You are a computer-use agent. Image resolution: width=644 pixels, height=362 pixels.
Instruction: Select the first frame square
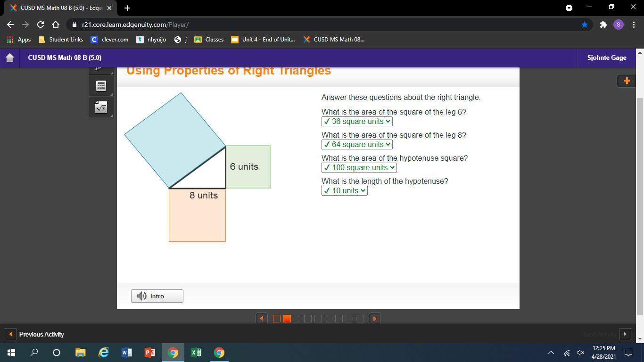277,319
